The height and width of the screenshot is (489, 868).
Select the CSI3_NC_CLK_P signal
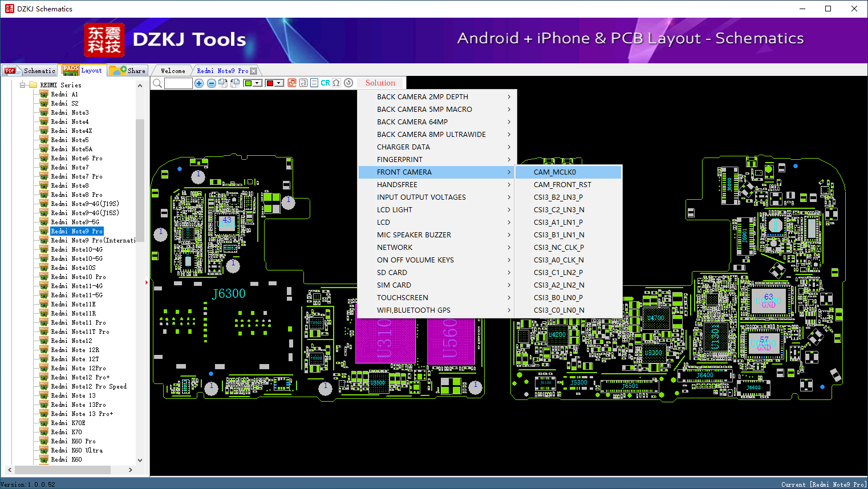point(568,248)
